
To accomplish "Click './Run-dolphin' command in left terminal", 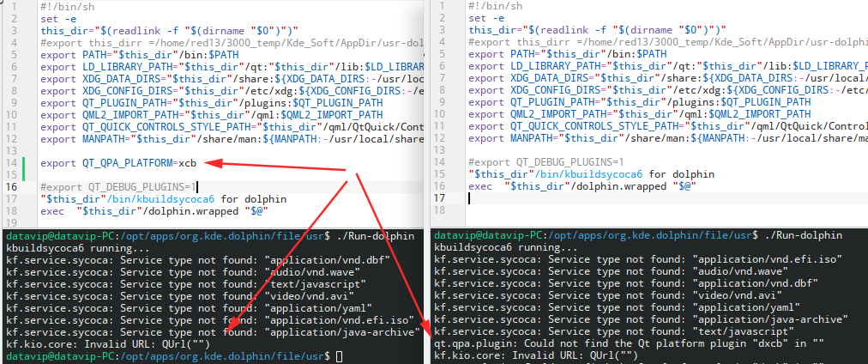I will point(377,237).
